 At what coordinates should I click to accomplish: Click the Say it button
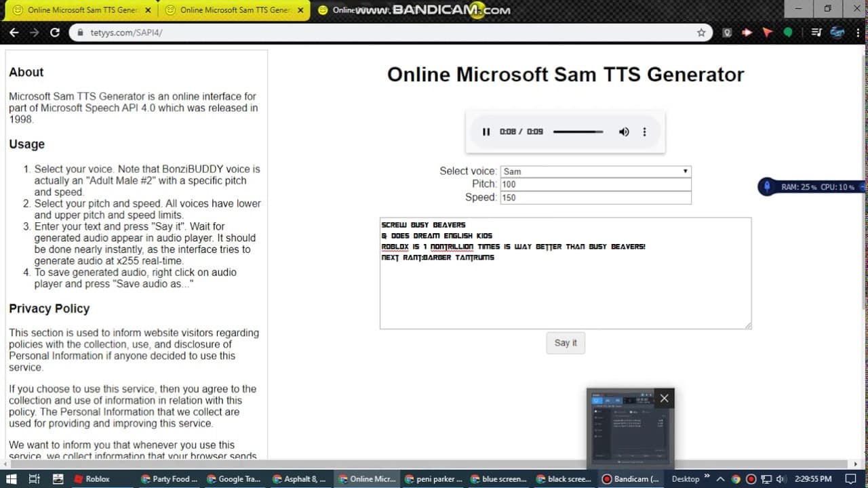(566, 343)
